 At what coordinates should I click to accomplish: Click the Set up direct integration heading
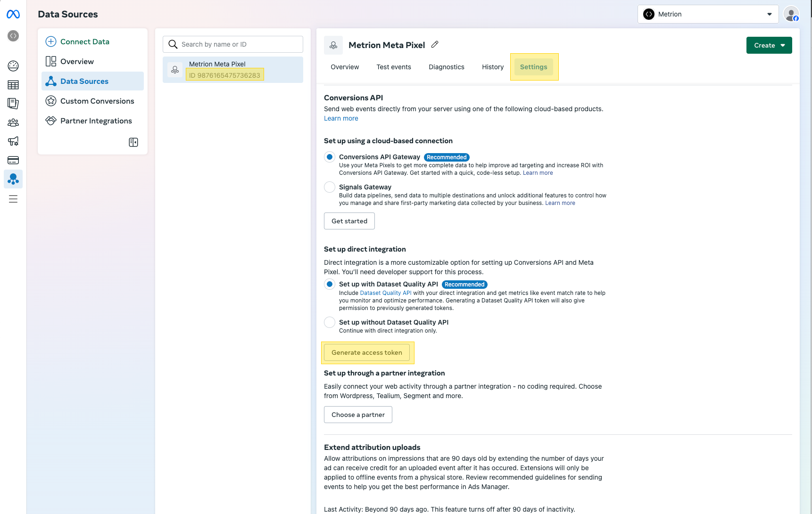click(x=365, y=249)
